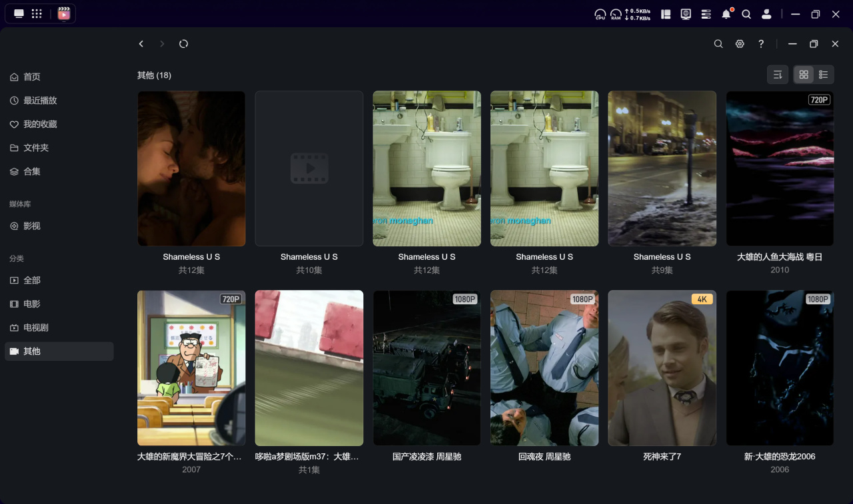This screenshot has height=504, width=853.
Task: Click the 共9集 episode count
Action: 662,270
